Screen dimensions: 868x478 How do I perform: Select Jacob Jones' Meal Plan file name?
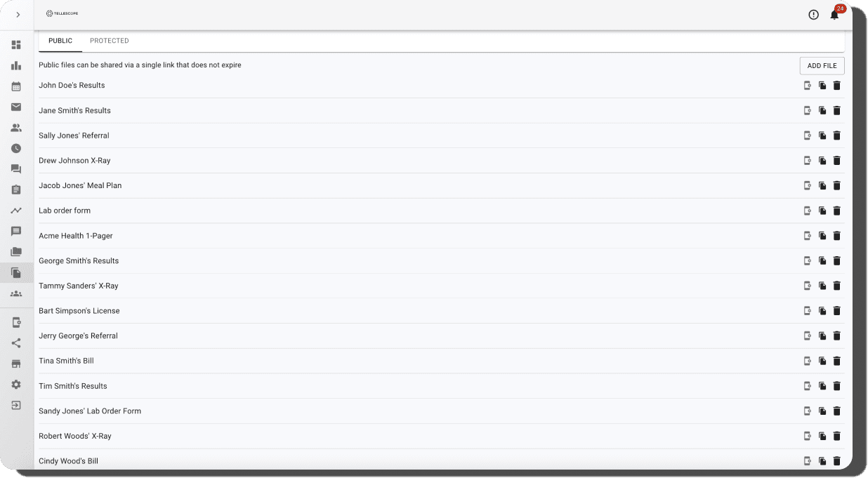(80, 186)
